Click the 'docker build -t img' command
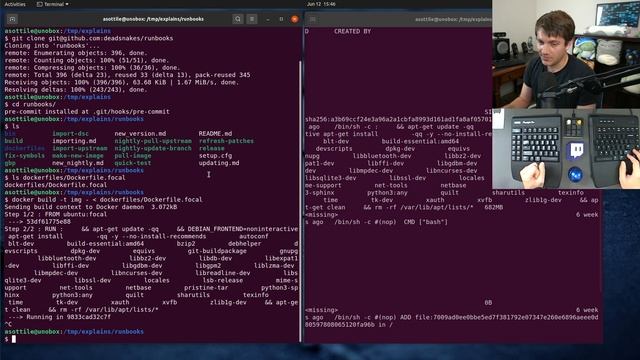Image resolution: width=640 pixels, height=360 pixels. pyautogui.click(x=107, y=200)
